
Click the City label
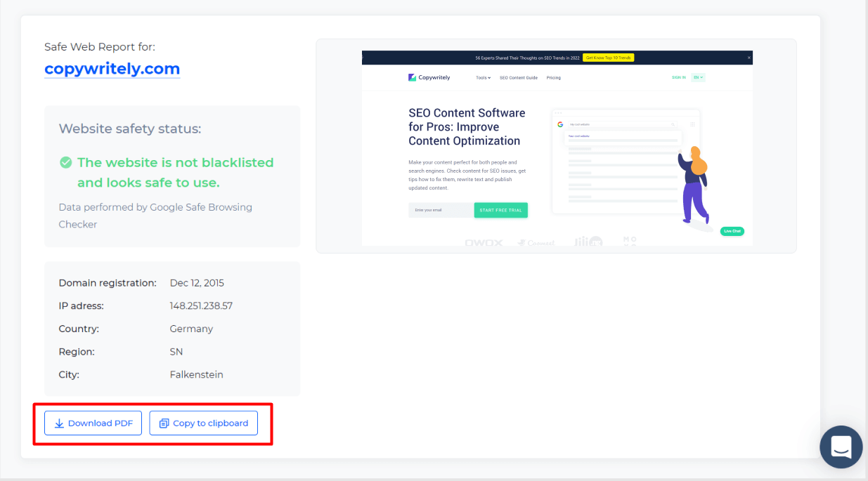click(x=69, y=375)
